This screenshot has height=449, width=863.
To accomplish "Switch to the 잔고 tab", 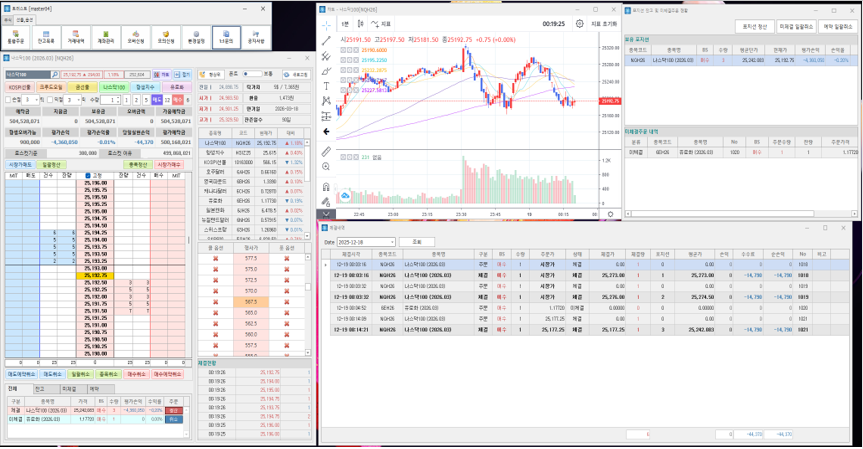I will coord(39,389).
